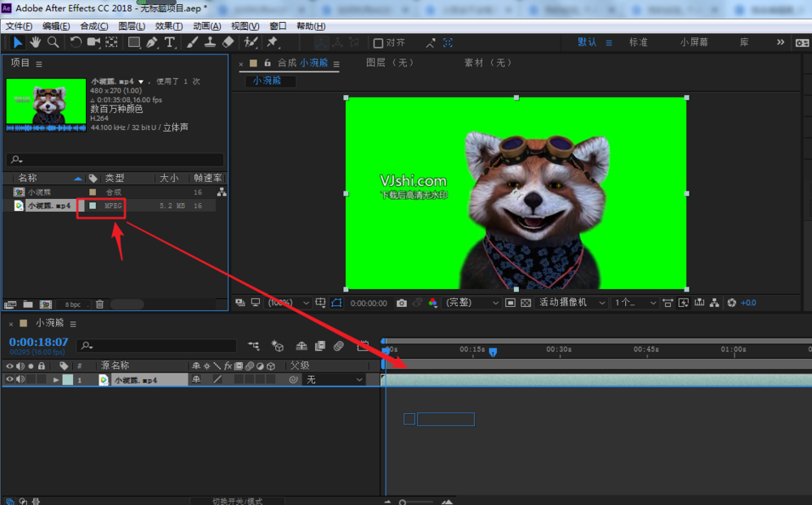Click the 8 bpc color depth button
This screenshot has width=812, height=505.
73,304
